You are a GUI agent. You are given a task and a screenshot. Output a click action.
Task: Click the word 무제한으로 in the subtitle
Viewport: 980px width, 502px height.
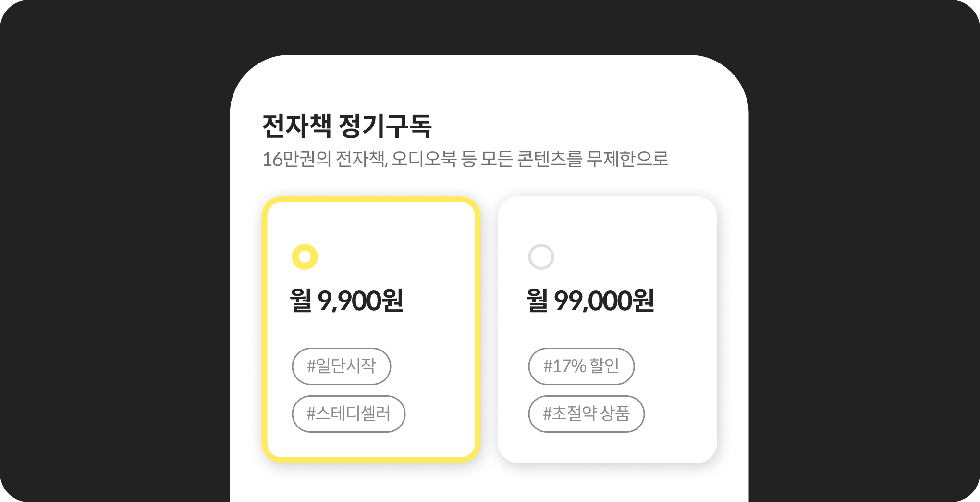tap(627, 159)
